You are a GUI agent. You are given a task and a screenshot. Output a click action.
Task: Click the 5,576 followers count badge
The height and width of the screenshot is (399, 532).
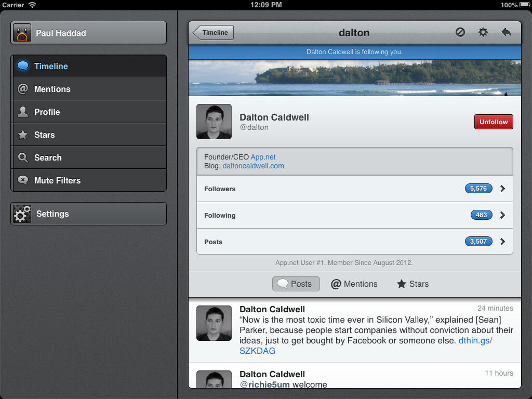pos(478,188)
